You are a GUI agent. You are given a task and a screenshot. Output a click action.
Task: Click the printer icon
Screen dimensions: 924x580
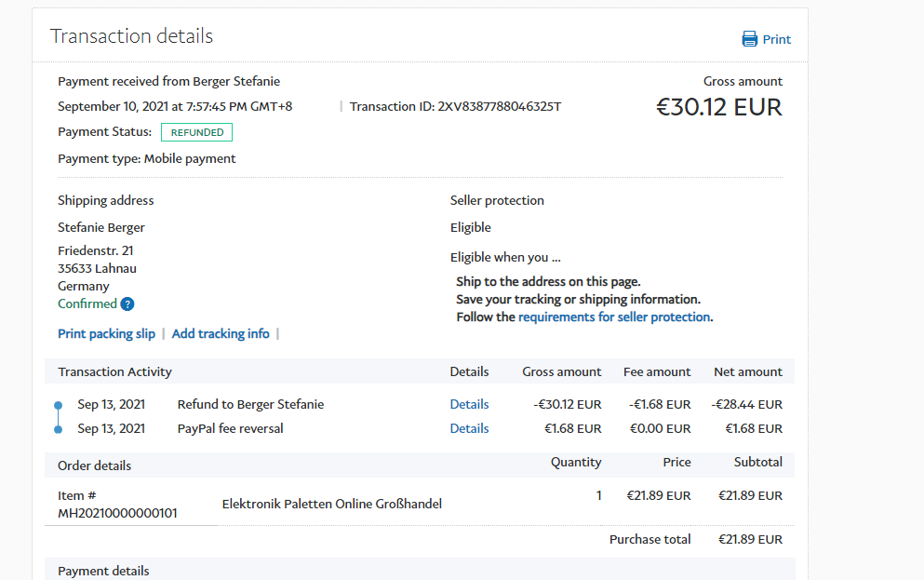pyautogui.click(x=749, y=39)
